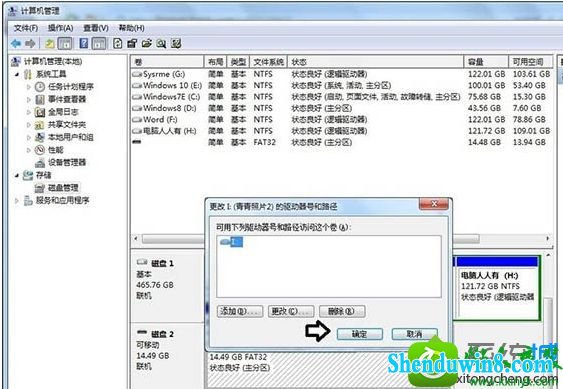Viewport: 563px width, 389px height.
Task: Click the Cancel (取消) button
Action: 414,334
